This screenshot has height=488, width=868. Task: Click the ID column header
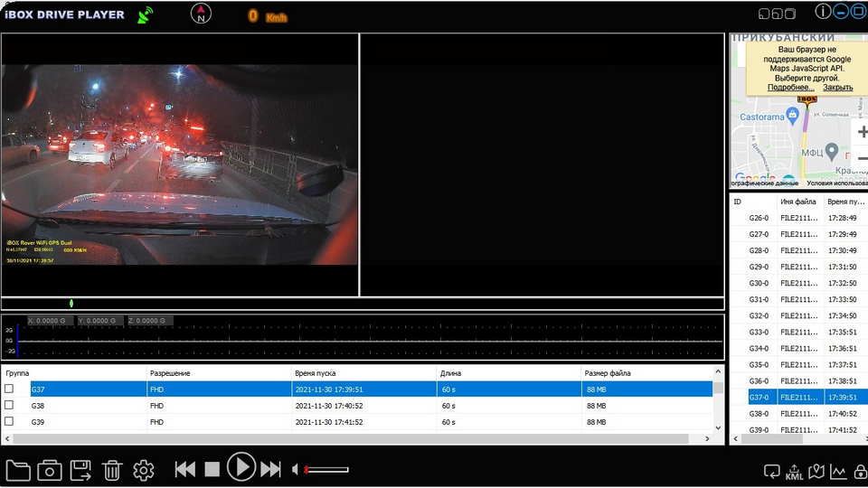click(x=754, y=202)
